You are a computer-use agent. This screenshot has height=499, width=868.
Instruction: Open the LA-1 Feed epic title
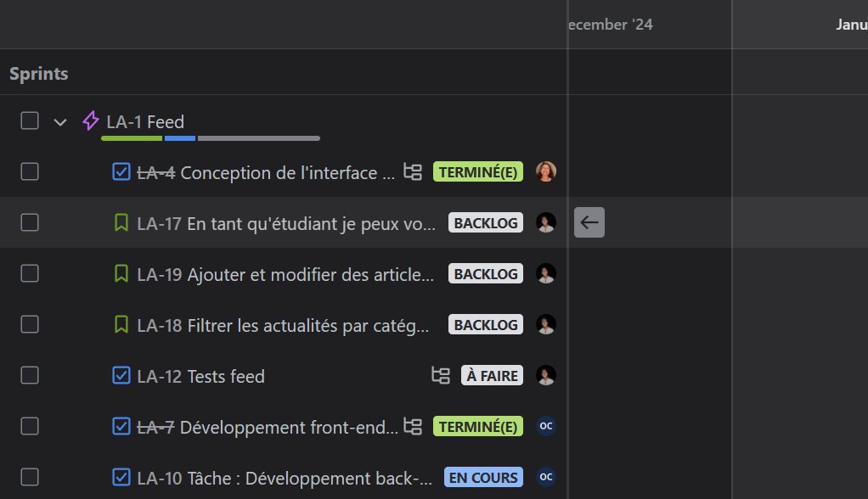coord(145,121)
